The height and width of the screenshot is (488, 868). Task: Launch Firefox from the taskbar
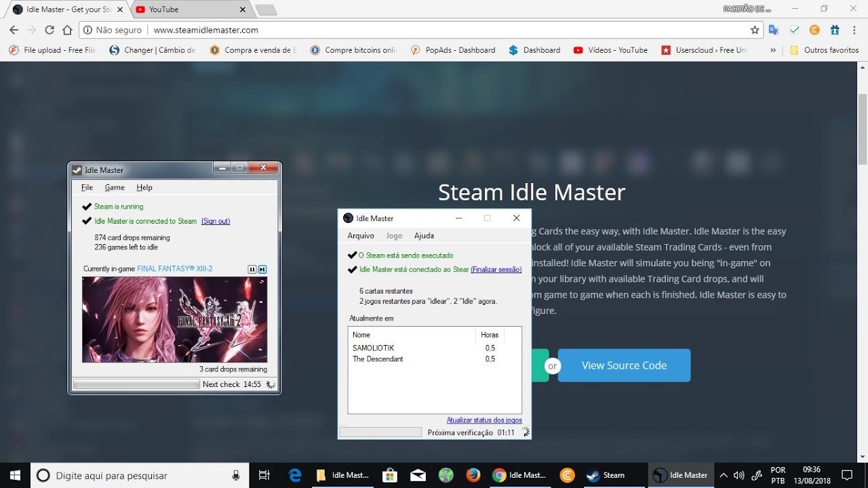tap(473, 475)
